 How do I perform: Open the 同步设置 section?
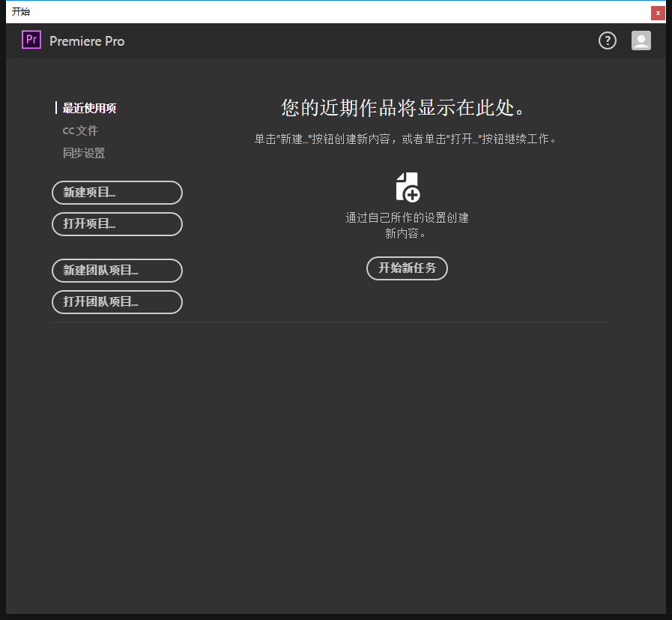[x=84, y=153]
